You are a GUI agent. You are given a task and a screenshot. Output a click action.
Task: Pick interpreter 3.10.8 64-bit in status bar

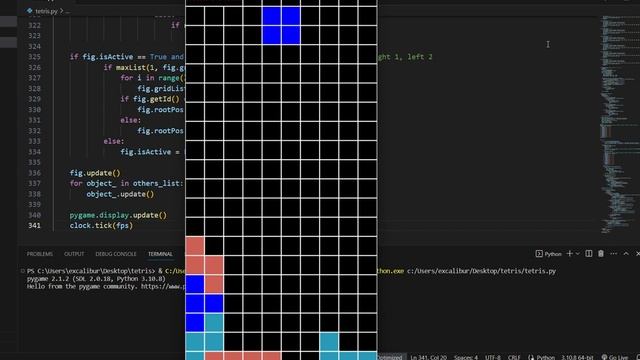click(577, 357)
